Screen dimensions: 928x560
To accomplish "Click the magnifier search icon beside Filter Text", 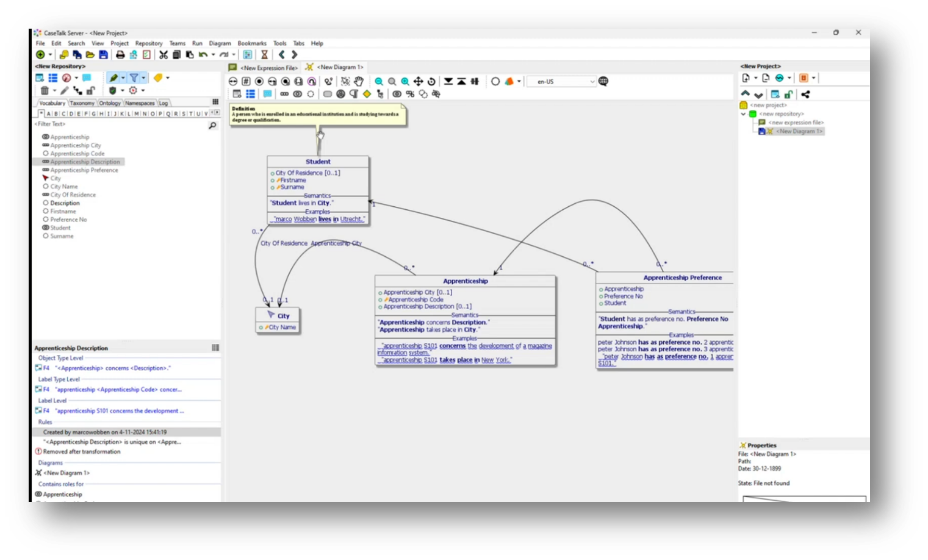I will [212, 125].
